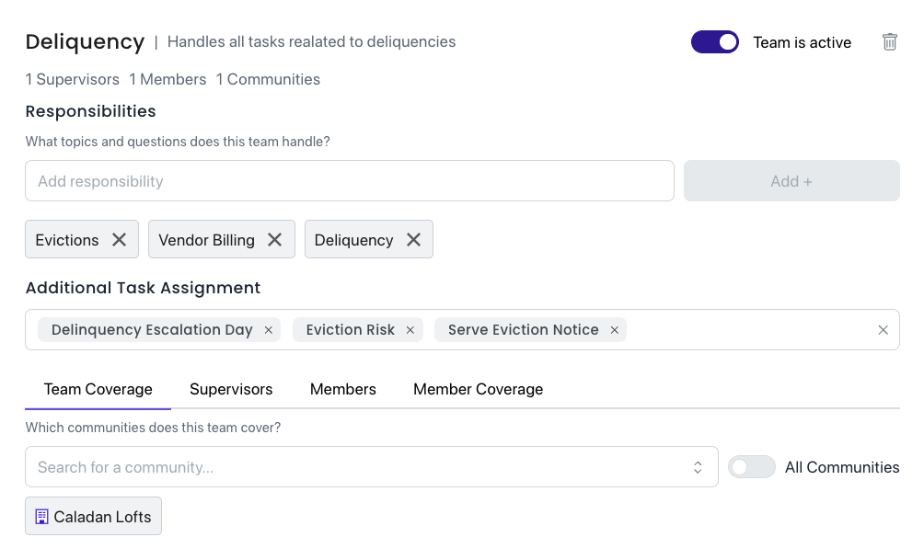Click the 1 Members count
This screenshot has width=924, height=560.
(x=167, y=79)
